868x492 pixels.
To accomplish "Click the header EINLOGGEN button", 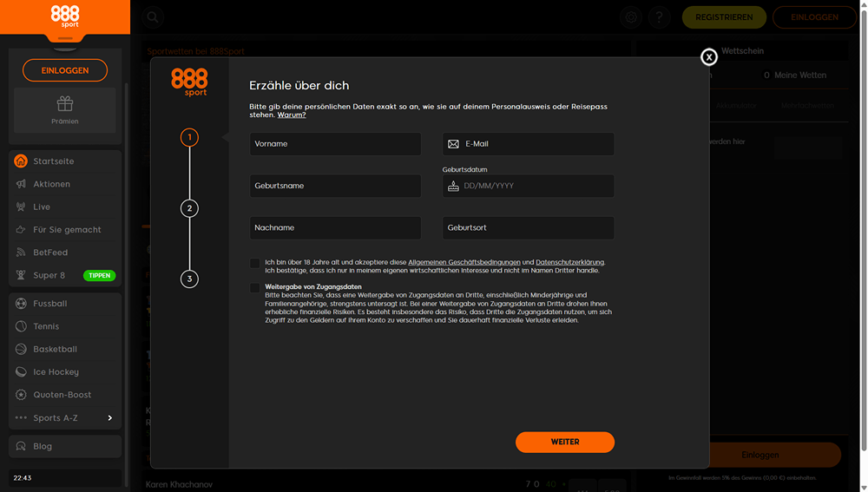I will (x=814, y=17).
